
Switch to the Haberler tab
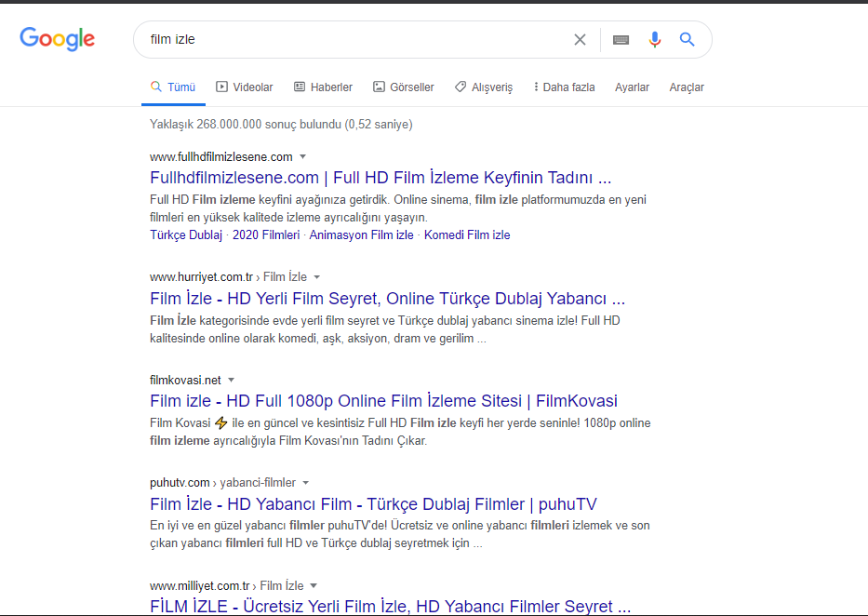pyautogui.click(x=323, y=87)
